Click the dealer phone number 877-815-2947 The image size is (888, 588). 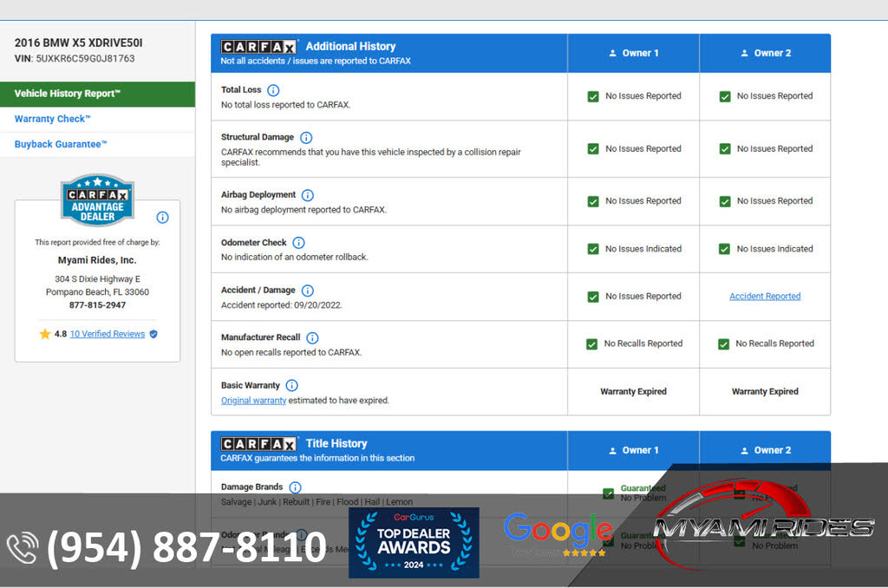click(x=97, y=305)
